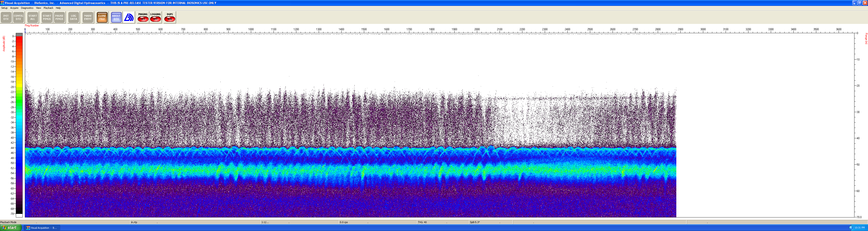Click the BioSonics logo icon
This screenshot has width=868, height=231.
[x=129, y=18]
